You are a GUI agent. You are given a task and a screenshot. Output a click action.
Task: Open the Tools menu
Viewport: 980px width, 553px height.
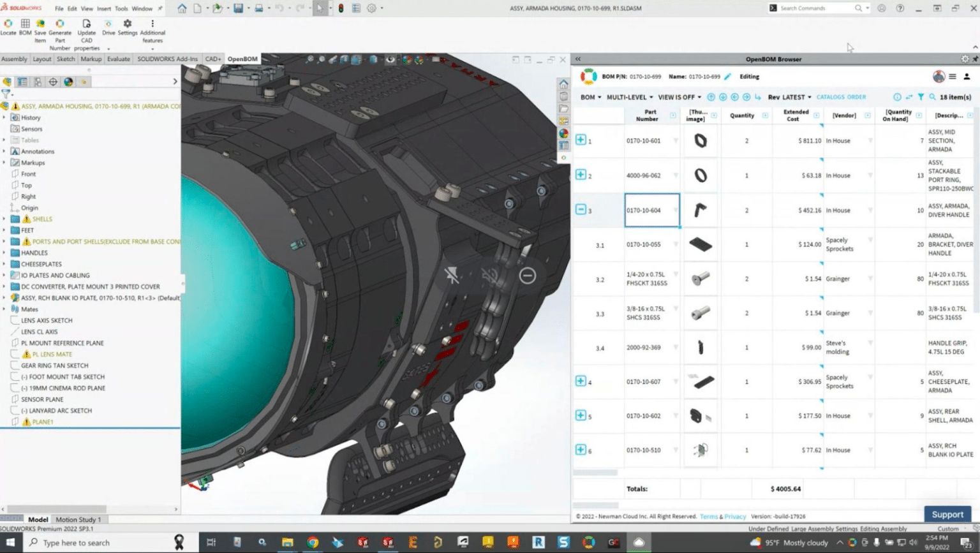coord(121,8)
